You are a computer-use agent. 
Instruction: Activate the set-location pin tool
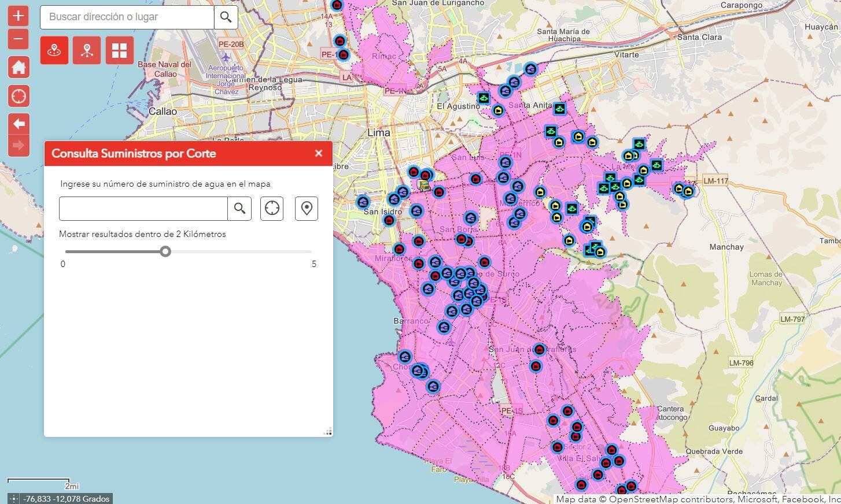(307, 208)
